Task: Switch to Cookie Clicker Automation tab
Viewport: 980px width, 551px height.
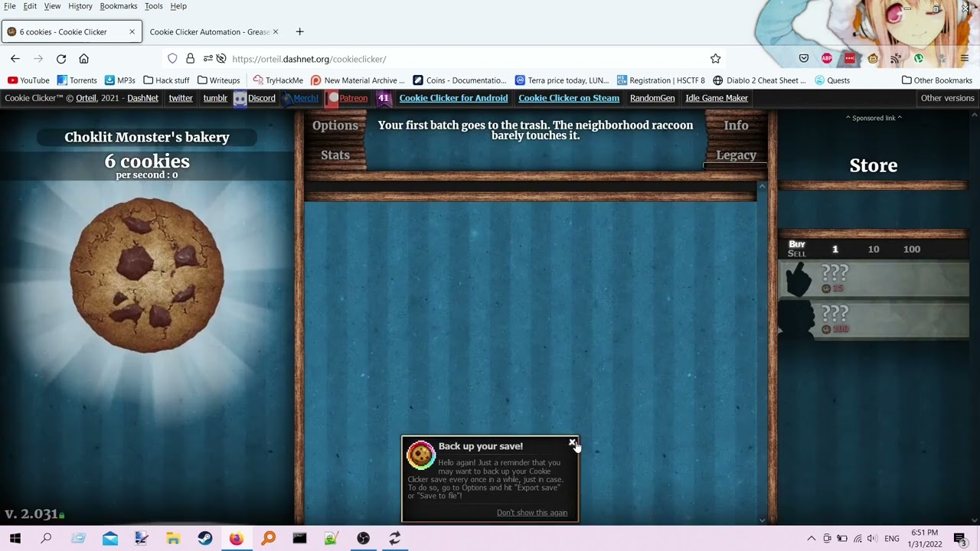Action: coord(211,31)
